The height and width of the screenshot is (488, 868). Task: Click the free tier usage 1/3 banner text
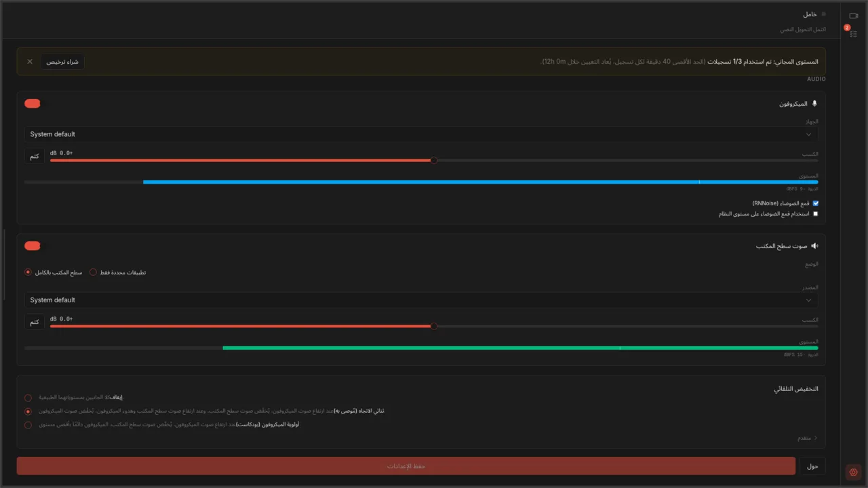[x=679, y=62]
